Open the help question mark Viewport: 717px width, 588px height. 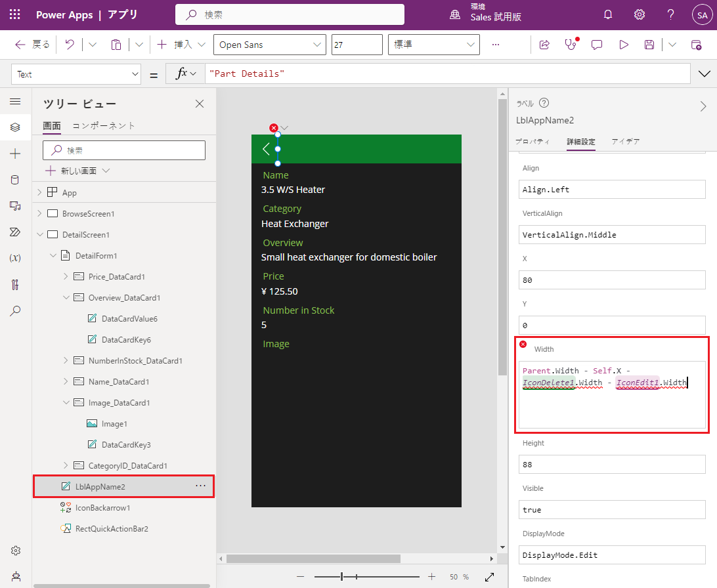(670, 14)
